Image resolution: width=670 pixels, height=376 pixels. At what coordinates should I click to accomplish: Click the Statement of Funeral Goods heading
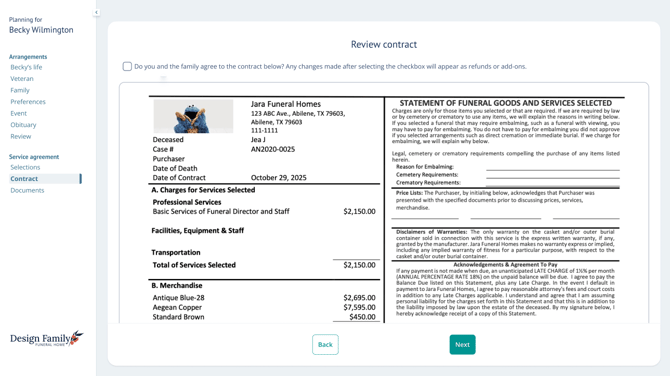click(x=505, y=103)
